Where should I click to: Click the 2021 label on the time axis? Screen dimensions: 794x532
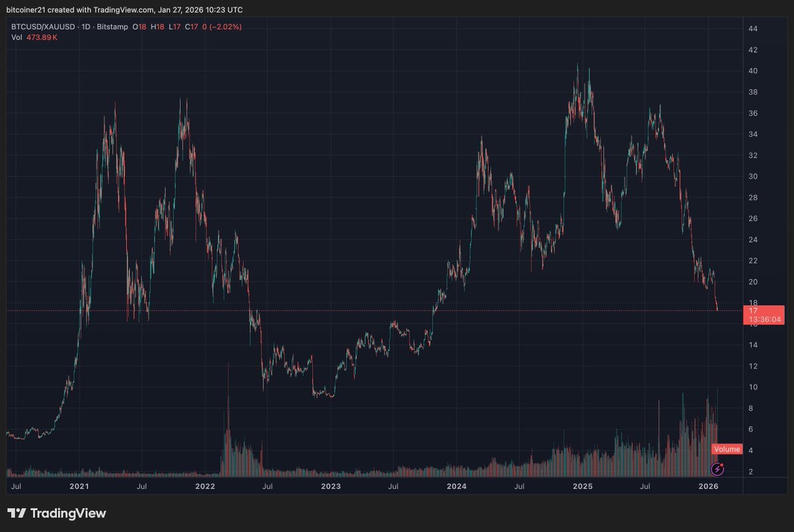click(79, 487)
